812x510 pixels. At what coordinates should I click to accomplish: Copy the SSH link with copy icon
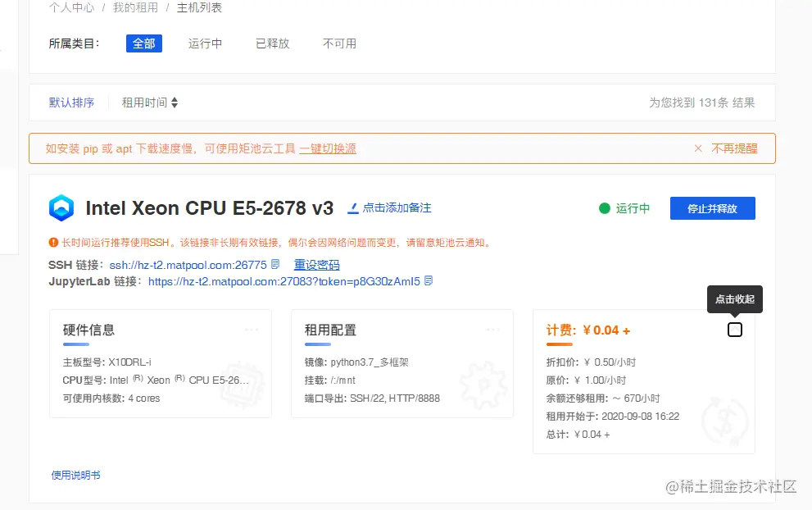(275, 264)
